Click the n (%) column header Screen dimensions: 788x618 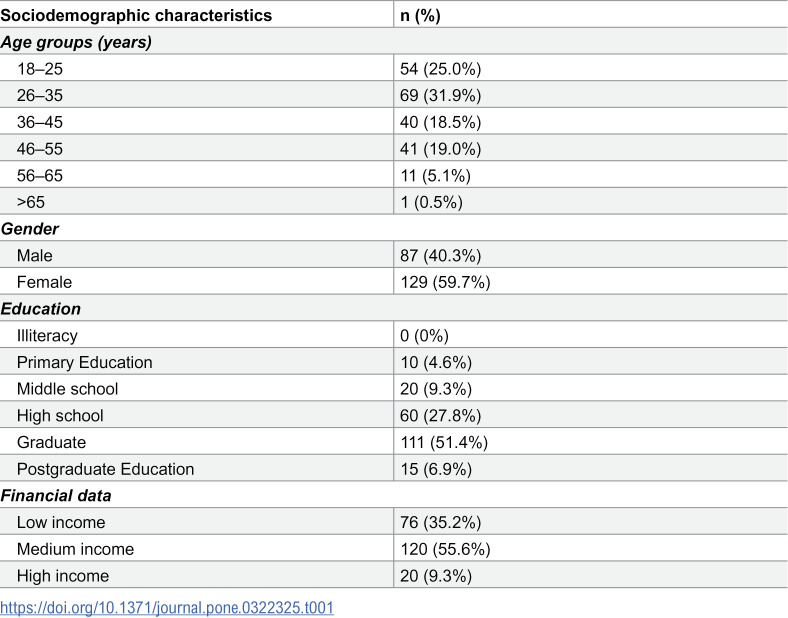click(x=420, y=16)
